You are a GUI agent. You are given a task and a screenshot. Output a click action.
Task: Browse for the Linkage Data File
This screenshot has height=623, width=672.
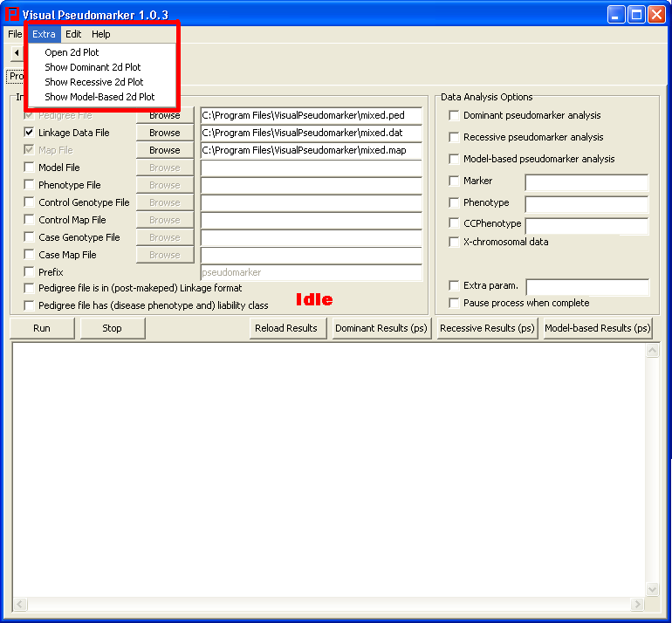tap(165, 133)
